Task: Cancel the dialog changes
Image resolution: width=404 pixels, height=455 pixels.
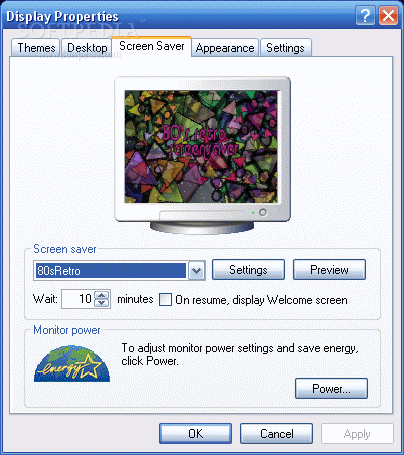Action: tap(276, 434)
